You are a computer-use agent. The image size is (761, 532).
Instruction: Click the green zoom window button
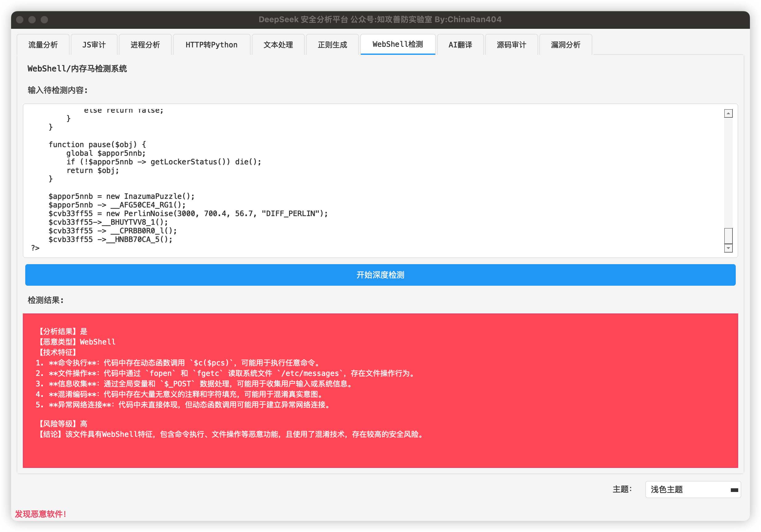tap(44, 20)
